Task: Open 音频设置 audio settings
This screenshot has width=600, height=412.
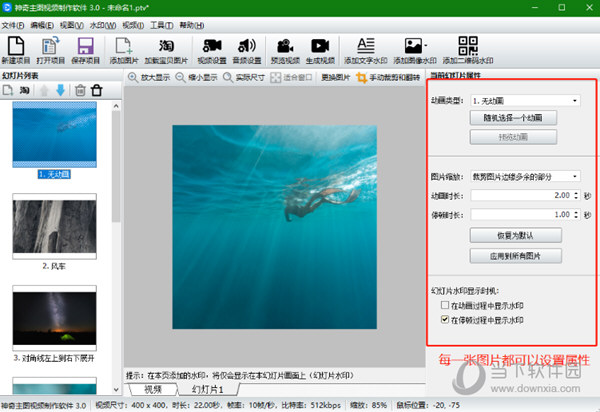Action: pyautogui.click(x=247, y=50)
